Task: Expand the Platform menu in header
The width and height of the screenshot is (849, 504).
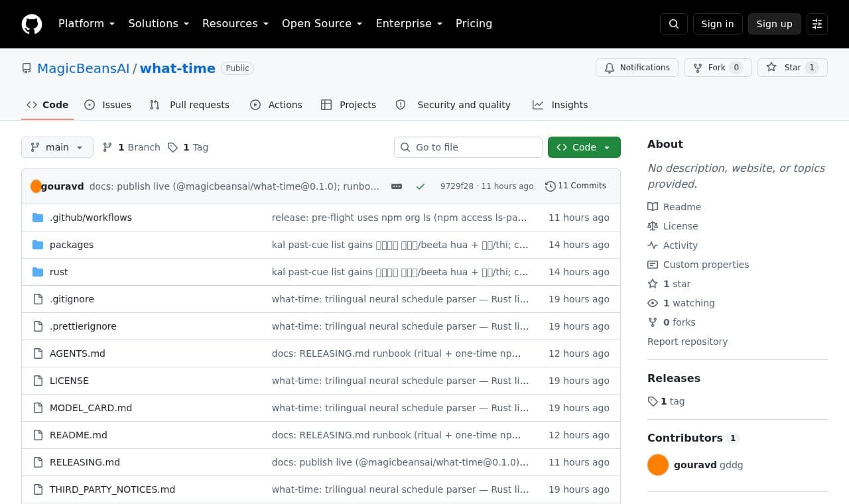Action: (86, 24)
